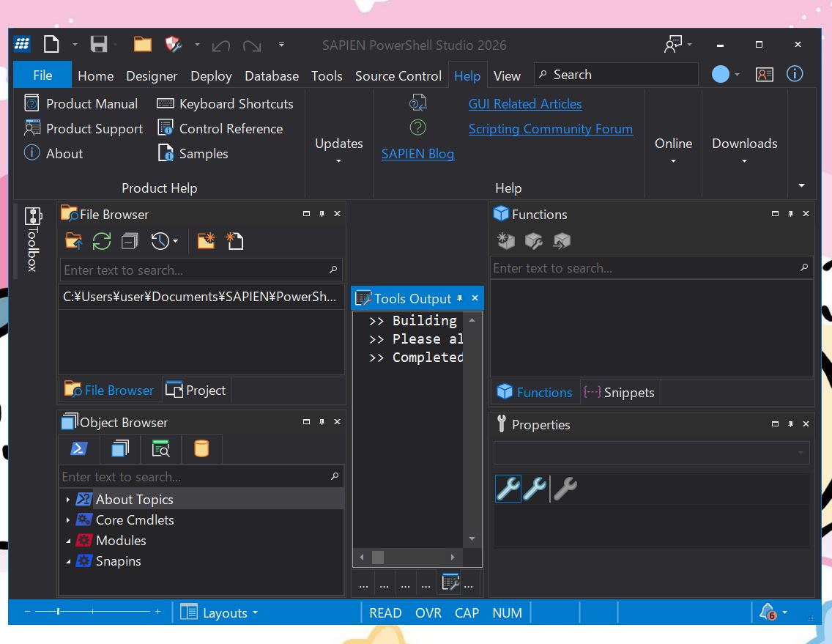Select the first blue wrench in Properties
The height and width of the screenshot is (644, 832).
pyautogui.click(x=508, y=489)
